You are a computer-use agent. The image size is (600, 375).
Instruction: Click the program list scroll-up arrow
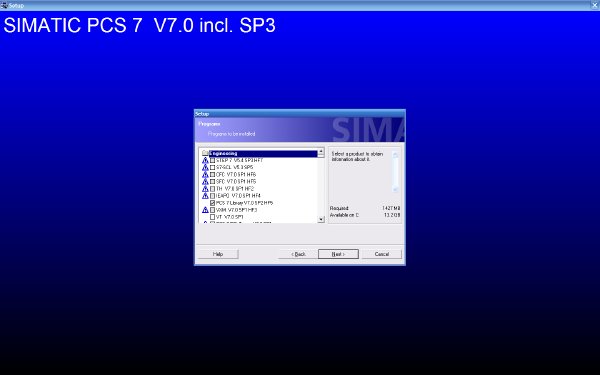pyautogui.click(x=321, y=152)
